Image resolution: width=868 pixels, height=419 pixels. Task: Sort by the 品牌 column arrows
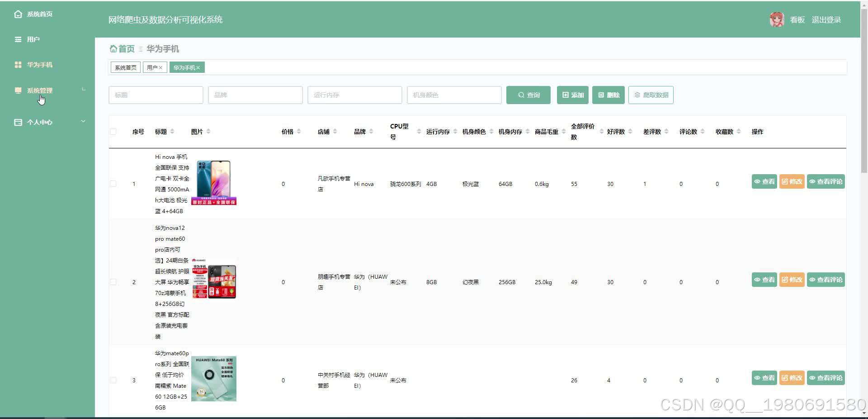coord(371,132)
